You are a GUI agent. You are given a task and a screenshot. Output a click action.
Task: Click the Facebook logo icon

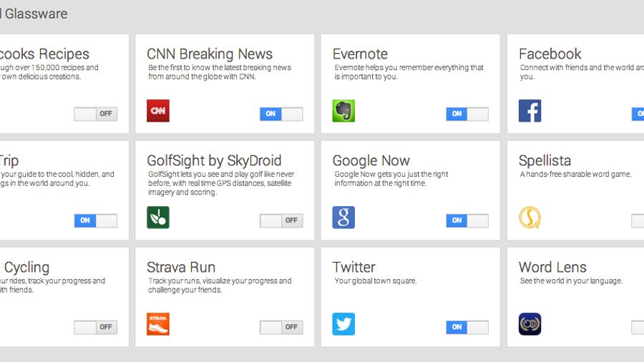tap(530, 111)
